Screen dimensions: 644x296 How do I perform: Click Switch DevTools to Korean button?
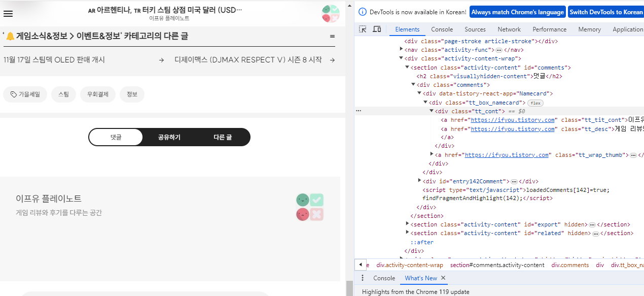coord(606,12)
